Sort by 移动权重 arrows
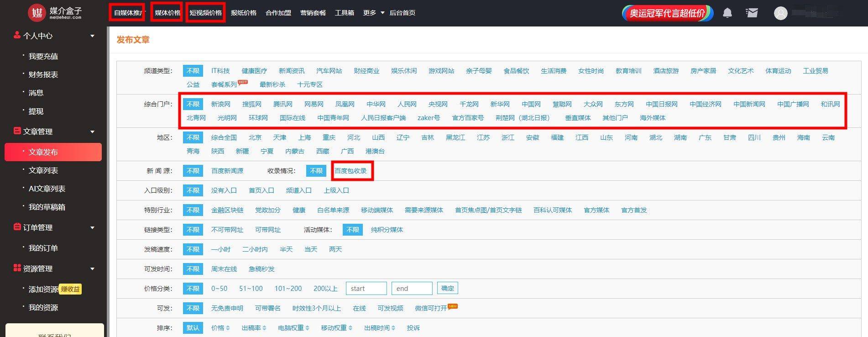Screen dimensions: 868x337 (350, 328)
